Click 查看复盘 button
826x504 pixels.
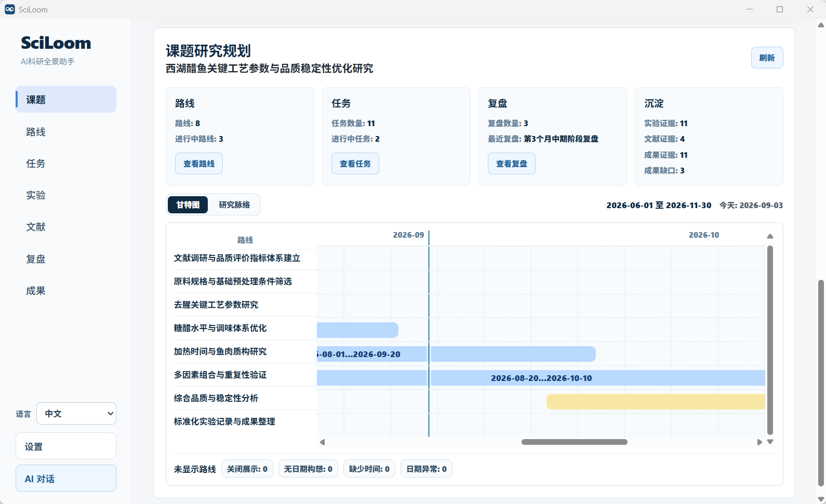[x=512, y=164]
